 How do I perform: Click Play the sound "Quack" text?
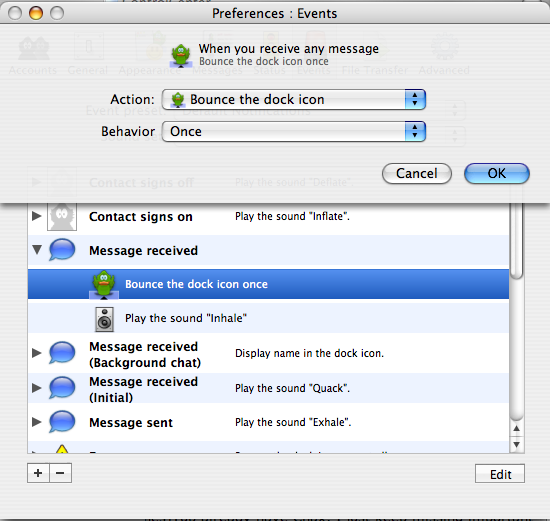click(x=292, y=388)
